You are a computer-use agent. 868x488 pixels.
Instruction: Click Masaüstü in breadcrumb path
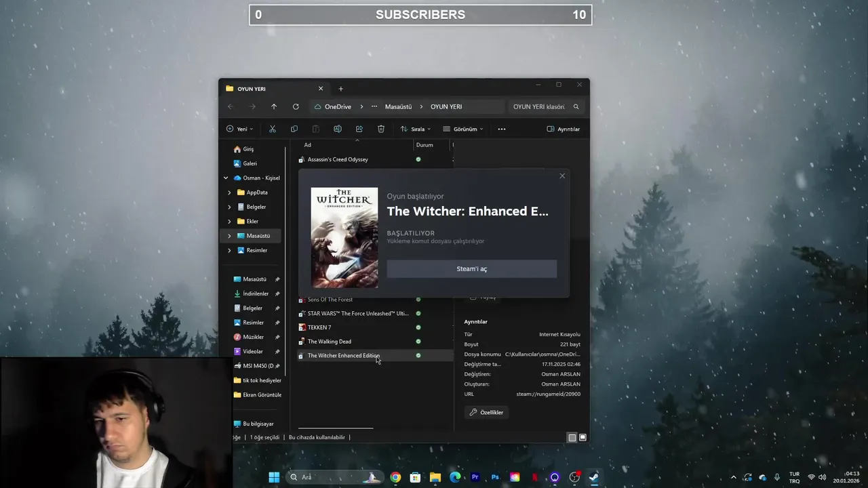(x=398, y=106)
